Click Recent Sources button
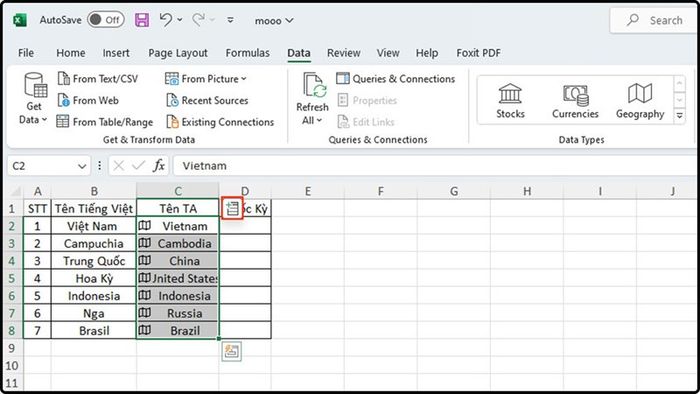Screen dimensions: 700x394 pos(207,100)
